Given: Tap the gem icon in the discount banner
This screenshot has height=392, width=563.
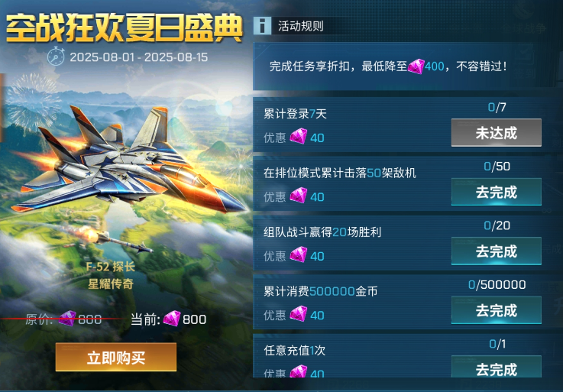Looking at the screenshot, I should (416, 66).
